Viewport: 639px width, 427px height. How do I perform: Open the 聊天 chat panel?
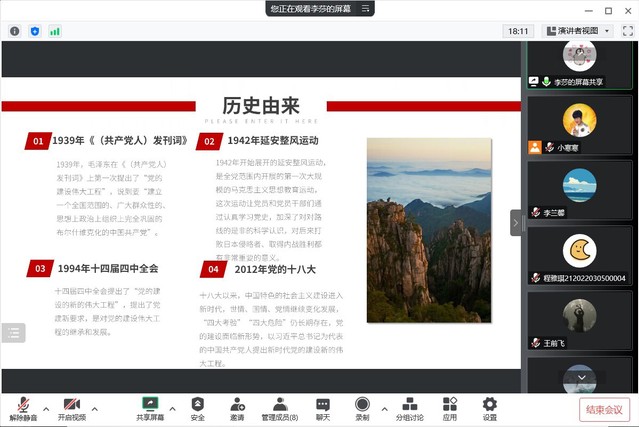coord(323,409)
